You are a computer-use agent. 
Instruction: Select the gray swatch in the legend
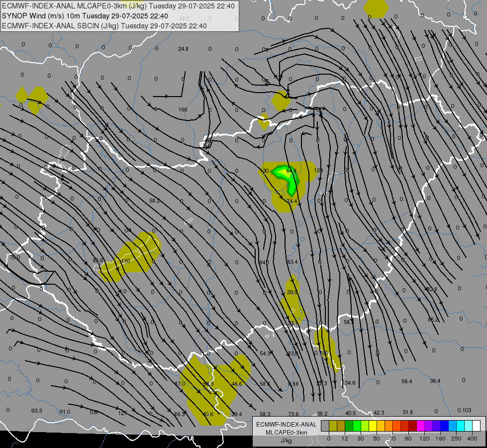[x=325, y=426]
